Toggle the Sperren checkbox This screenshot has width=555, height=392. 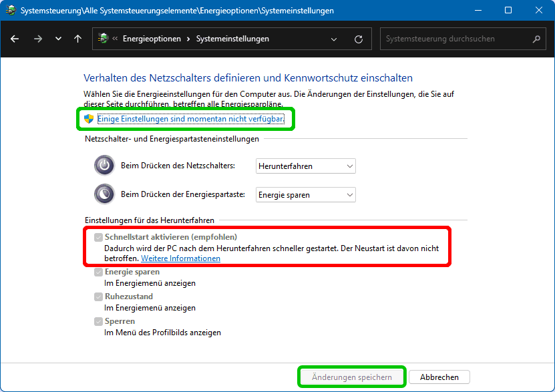click(99, 321)
